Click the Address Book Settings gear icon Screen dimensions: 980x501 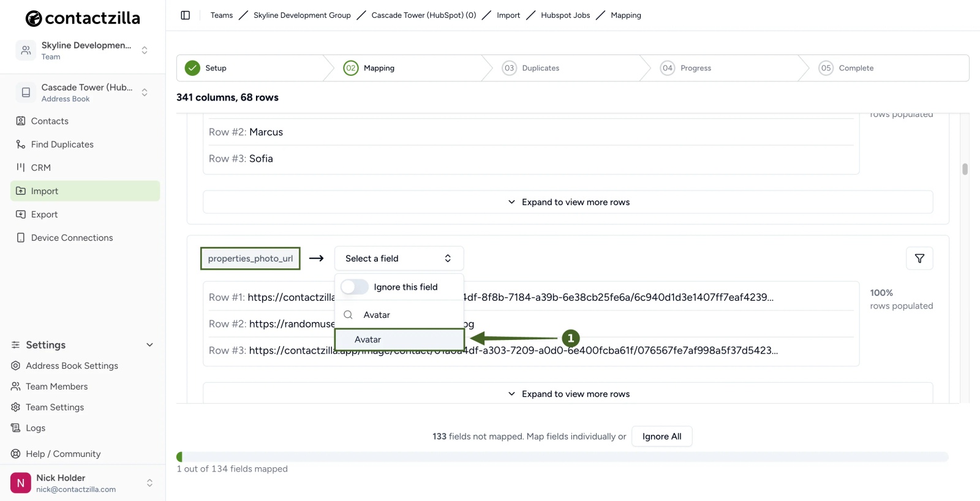coord(16,366)
